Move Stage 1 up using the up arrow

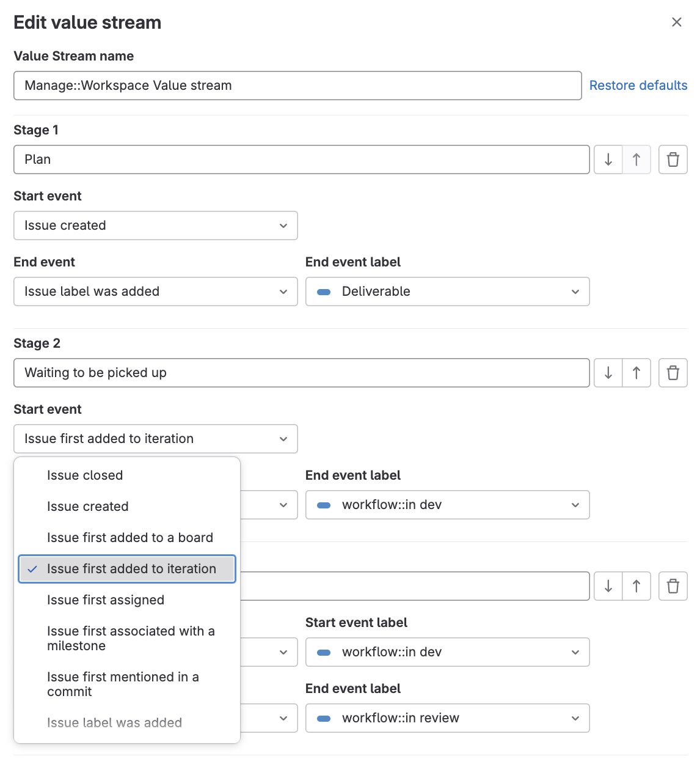[x=636, y=159]
